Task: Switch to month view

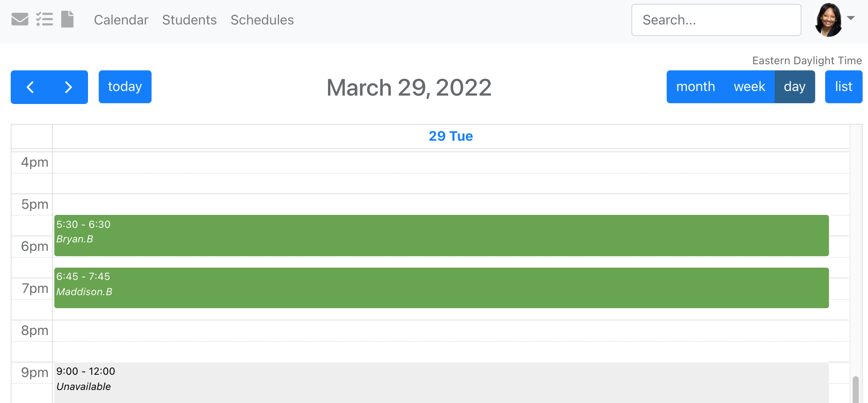Action: [695, 87]
